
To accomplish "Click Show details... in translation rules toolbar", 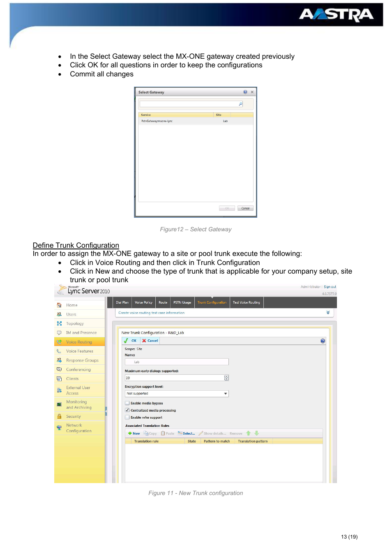I will pos(212,433).
